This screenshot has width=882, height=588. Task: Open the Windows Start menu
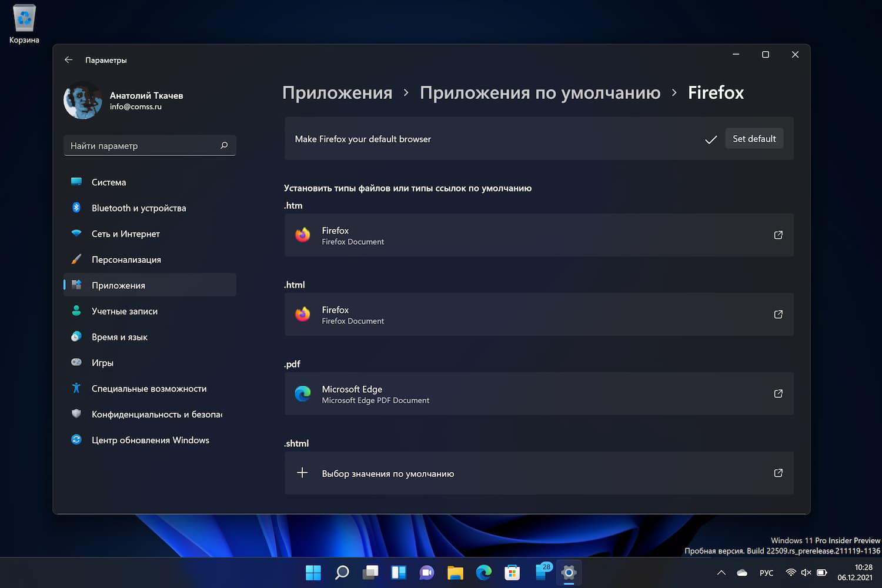[x=313, y=573]
